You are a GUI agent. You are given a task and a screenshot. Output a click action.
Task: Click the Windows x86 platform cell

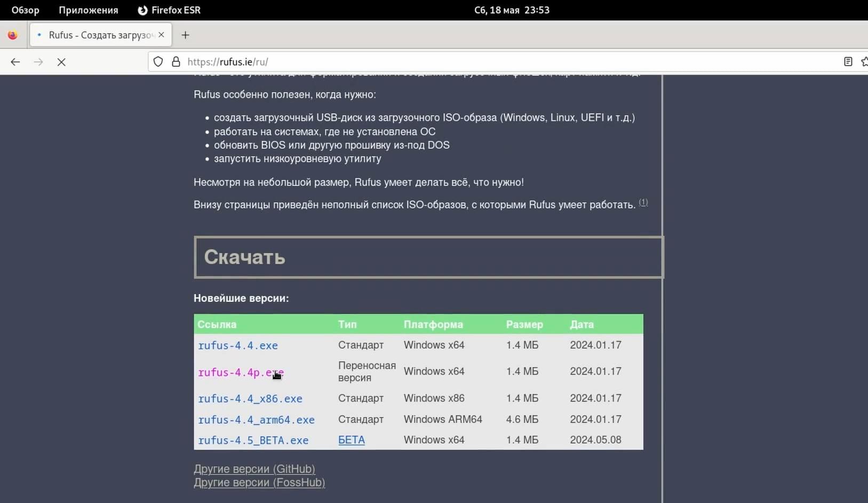[434, 398]
